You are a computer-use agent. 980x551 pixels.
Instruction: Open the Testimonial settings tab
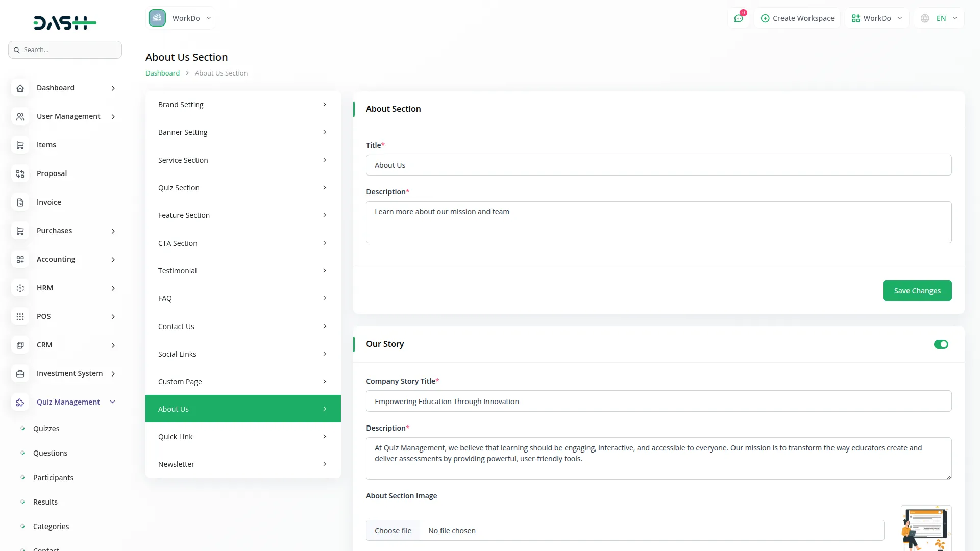coord(242,271)
